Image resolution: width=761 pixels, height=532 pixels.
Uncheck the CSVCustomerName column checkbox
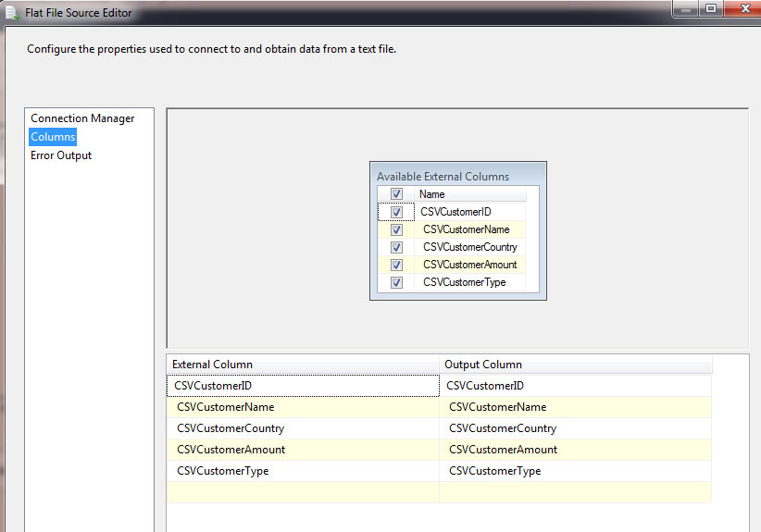pyautogui.click(x=396, y=229)
